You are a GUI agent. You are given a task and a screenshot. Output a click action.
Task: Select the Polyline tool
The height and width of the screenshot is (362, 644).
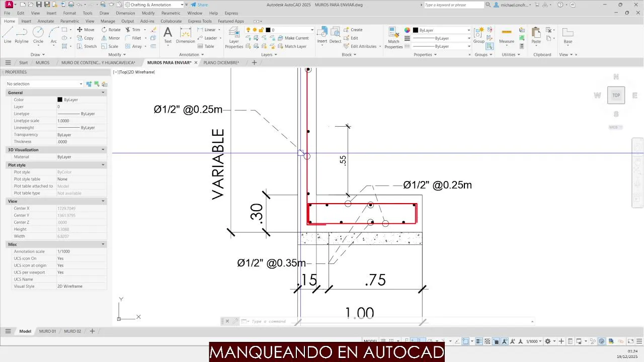coord(22,35)
